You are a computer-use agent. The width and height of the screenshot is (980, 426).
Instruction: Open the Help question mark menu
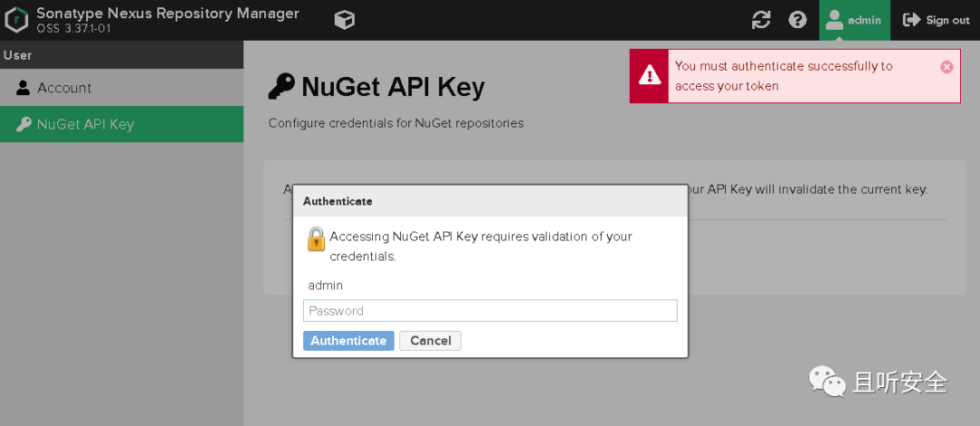click(798, 20)
